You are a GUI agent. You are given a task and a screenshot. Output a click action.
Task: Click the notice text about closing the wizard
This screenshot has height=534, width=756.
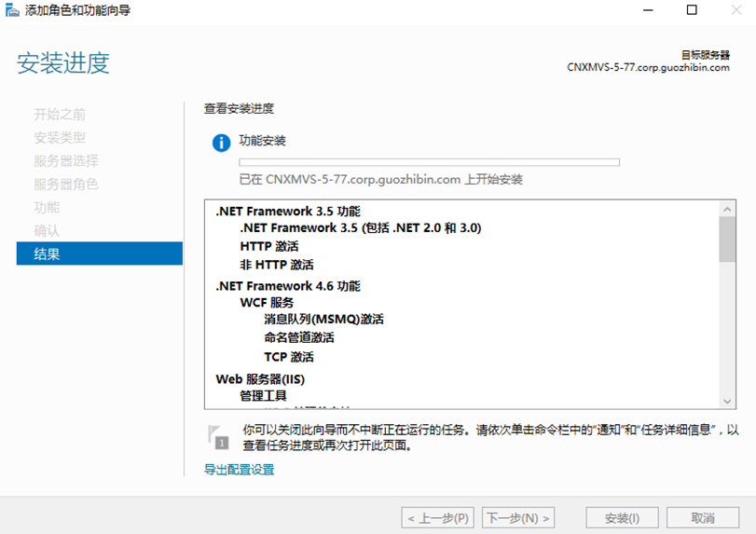[x=490, y=437]
